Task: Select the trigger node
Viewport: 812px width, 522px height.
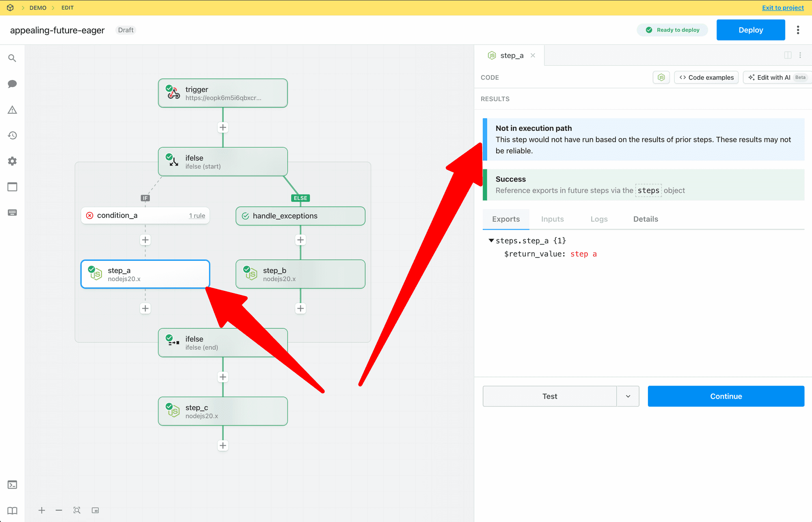Action: pos(223,93)
